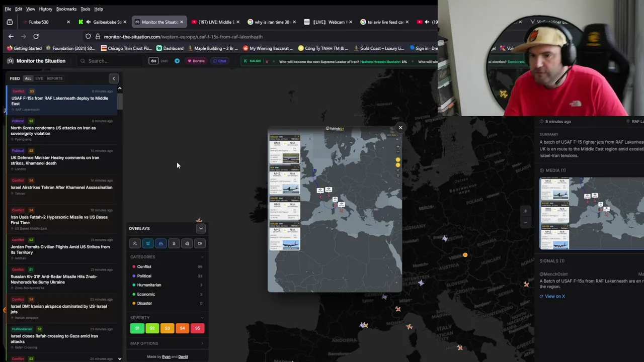Switch feed to REPORTS tab
644x362 pixels.
click(x=55, y=78)
